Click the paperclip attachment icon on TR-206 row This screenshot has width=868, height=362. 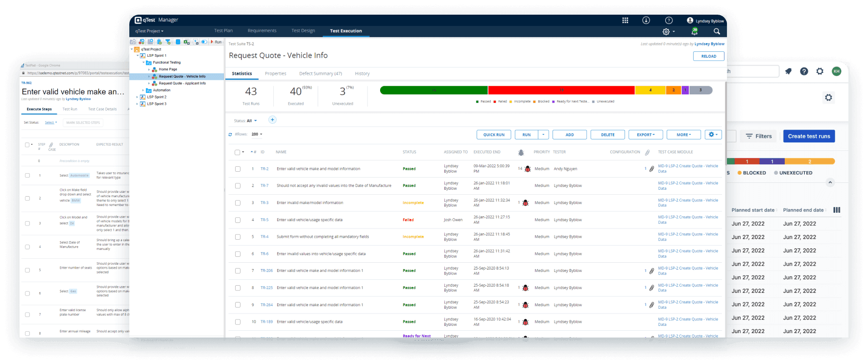coord(651,271)
